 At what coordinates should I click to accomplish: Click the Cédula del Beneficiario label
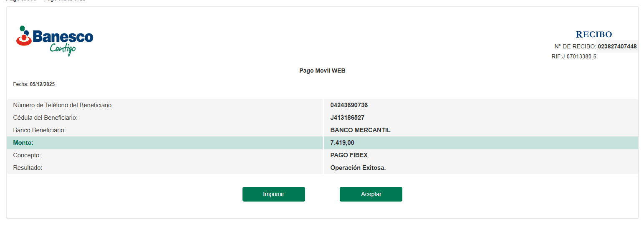coord(45,118)
